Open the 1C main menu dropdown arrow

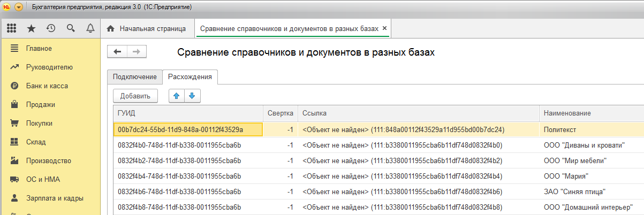(19, 7)
